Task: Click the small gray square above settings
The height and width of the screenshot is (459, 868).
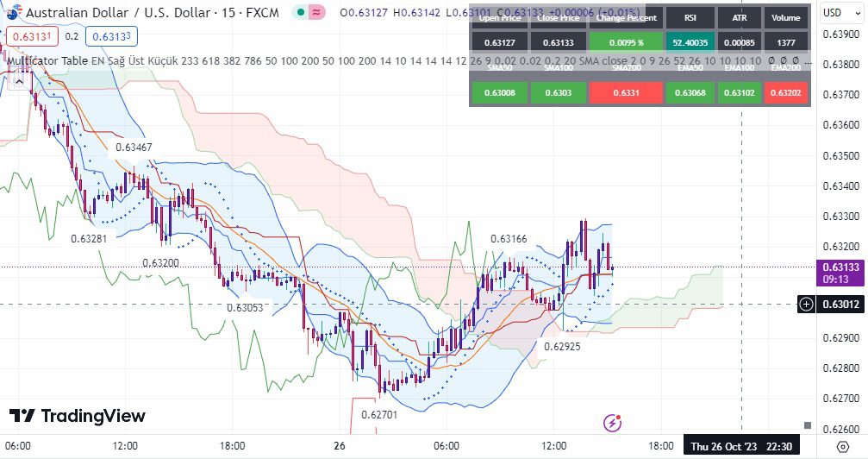Action: click(x=808, y=425)
